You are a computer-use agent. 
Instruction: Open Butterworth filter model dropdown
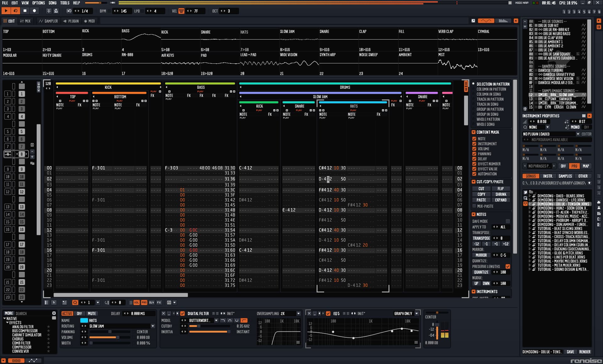tap(203, 320)
